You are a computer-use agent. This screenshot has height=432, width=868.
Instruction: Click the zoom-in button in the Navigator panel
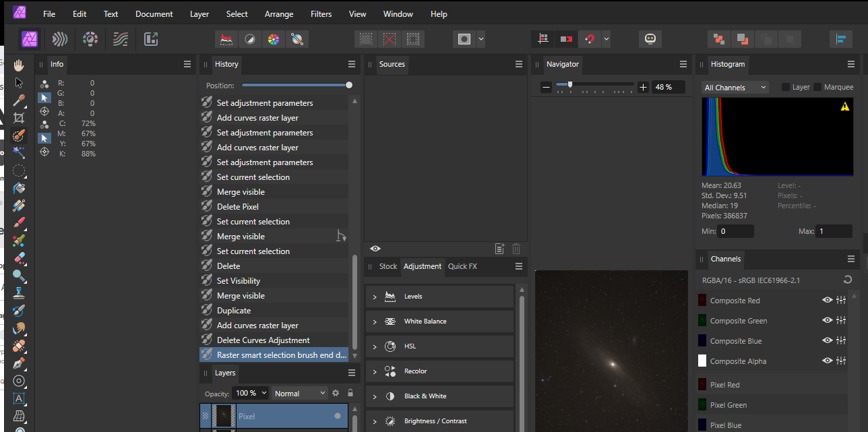coord(642,87)
